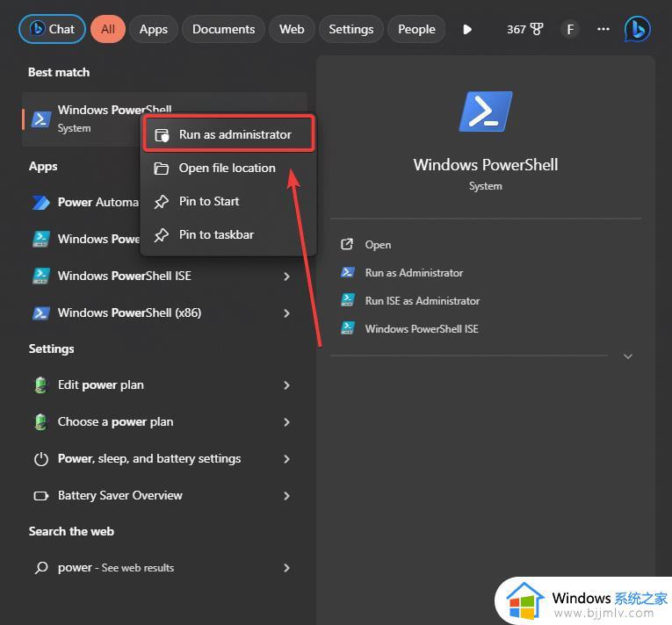Screen dimensions: 672x625
Task: Click the power icon for Power, sleep settings
Action: (41, 459)
